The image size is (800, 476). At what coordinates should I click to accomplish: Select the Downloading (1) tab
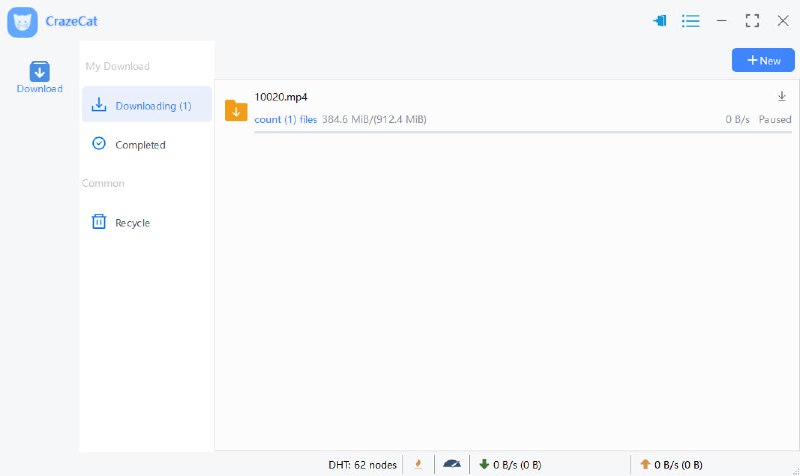point(146,105)
